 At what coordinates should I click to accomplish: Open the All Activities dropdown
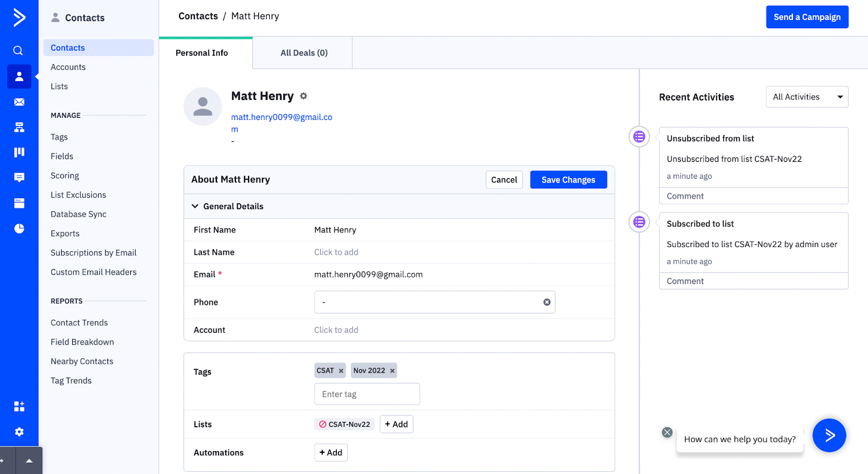(x=807, y=97)
